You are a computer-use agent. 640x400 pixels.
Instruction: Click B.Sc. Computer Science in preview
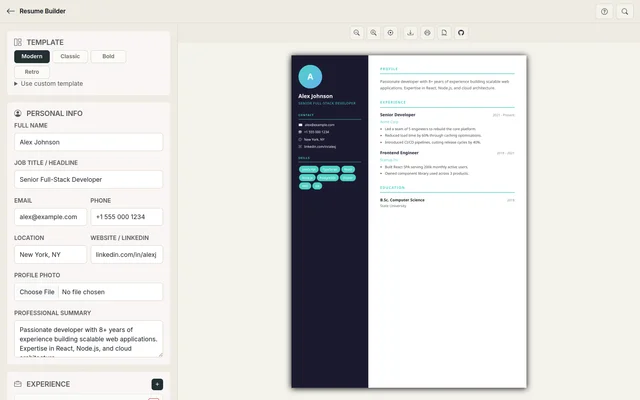click(402, 200)
